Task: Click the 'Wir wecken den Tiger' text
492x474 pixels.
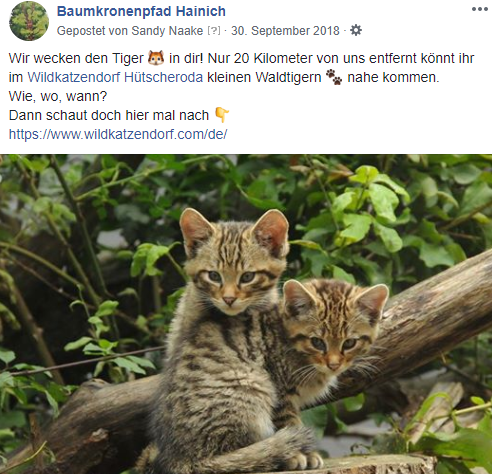Action: [x=76, y=58]
